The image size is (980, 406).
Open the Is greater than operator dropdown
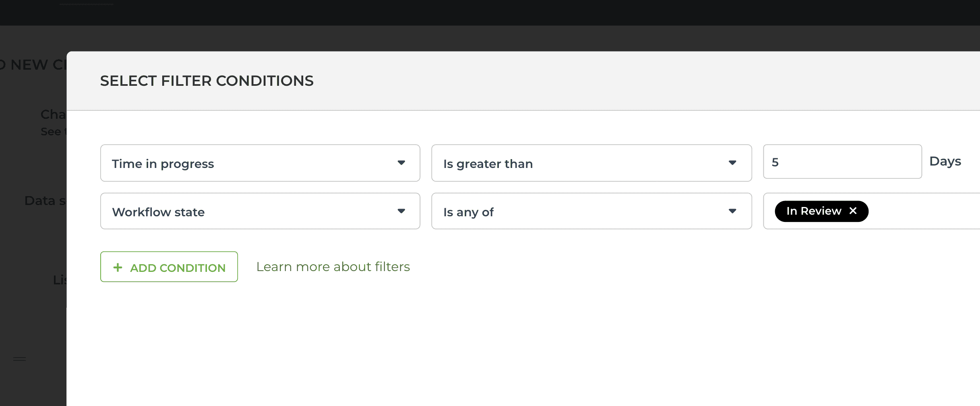[591, 163]
